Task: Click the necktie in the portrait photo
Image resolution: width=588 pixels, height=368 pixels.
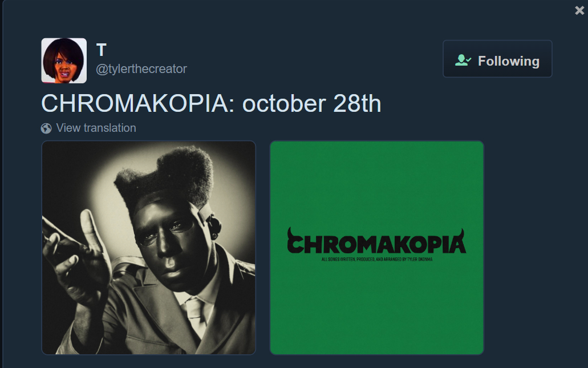Action: coord(195,315)
